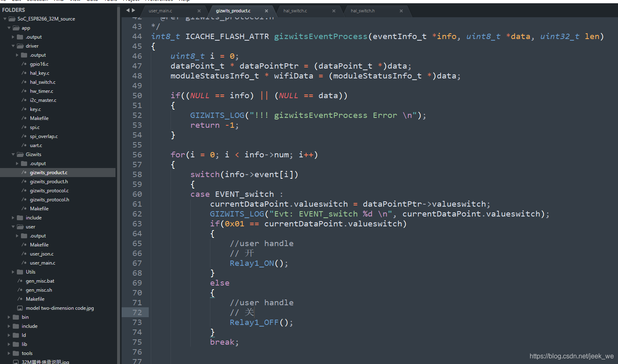Click line number 72 in gutter
Screen dimensions: 618x364
(137, 313)
